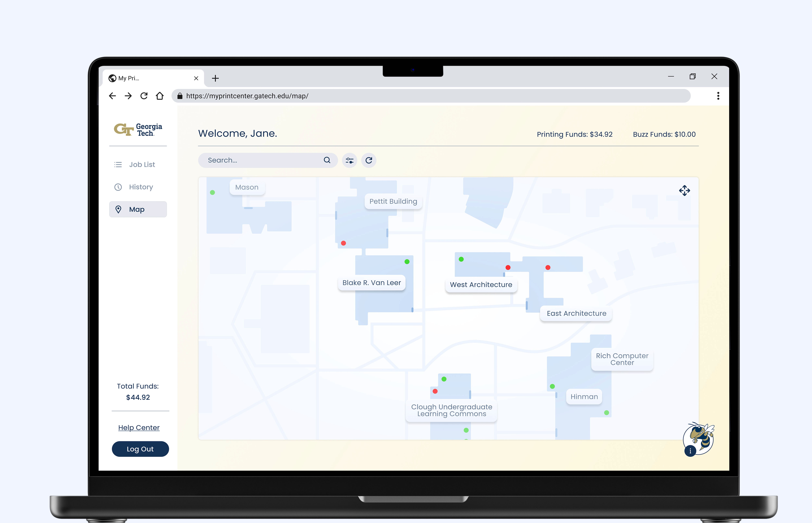Open the browser three-dot menu
Screen dimensions: 812x523
[x=718, y=96]
